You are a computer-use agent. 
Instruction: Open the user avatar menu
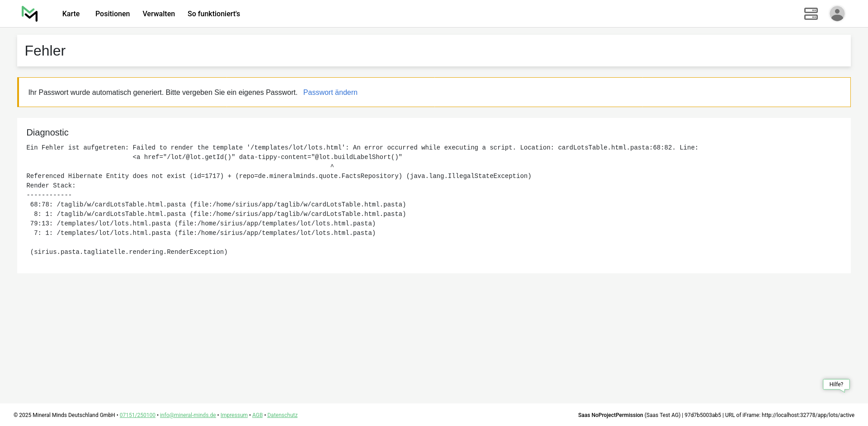[837, 14]
